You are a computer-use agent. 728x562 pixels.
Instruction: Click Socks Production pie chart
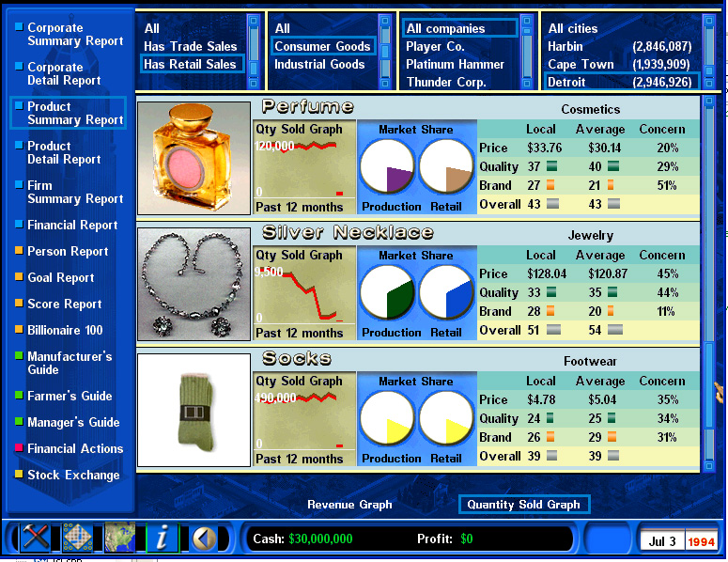coord(387,418)
